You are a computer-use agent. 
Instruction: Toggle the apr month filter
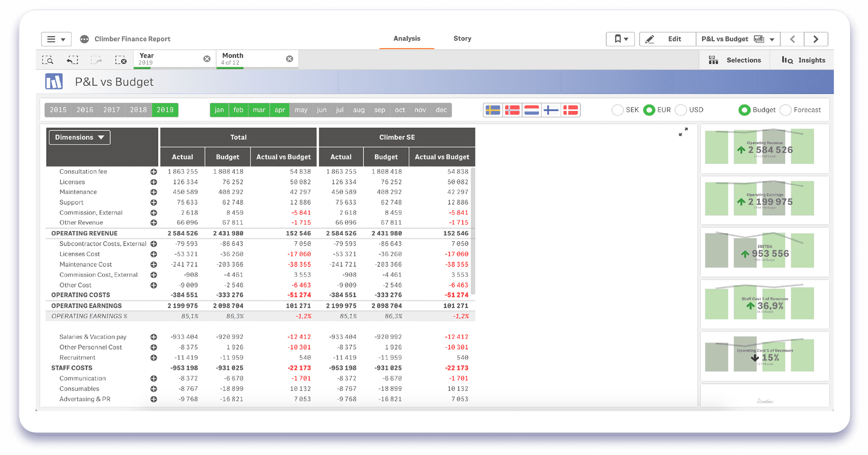[x=280, y=110]
